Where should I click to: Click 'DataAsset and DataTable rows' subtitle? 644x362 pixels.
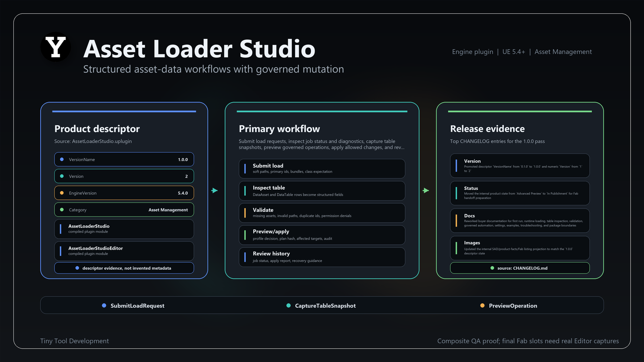coord(298,195)
